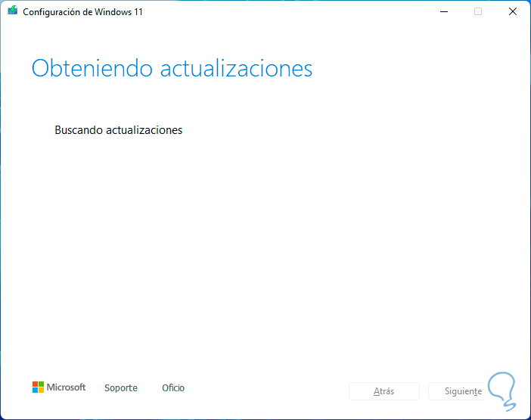
Task: Click the Windows 11 Setup title bar icon
Action: pyautogui.click(x=13, y=11)
